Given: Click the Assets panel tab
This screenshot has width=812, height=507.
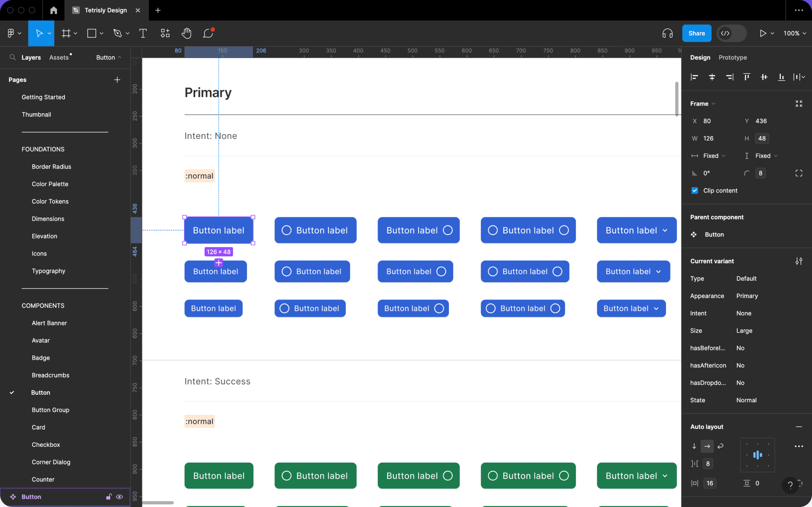Looking at the screenshot, I should coord(58,57).
